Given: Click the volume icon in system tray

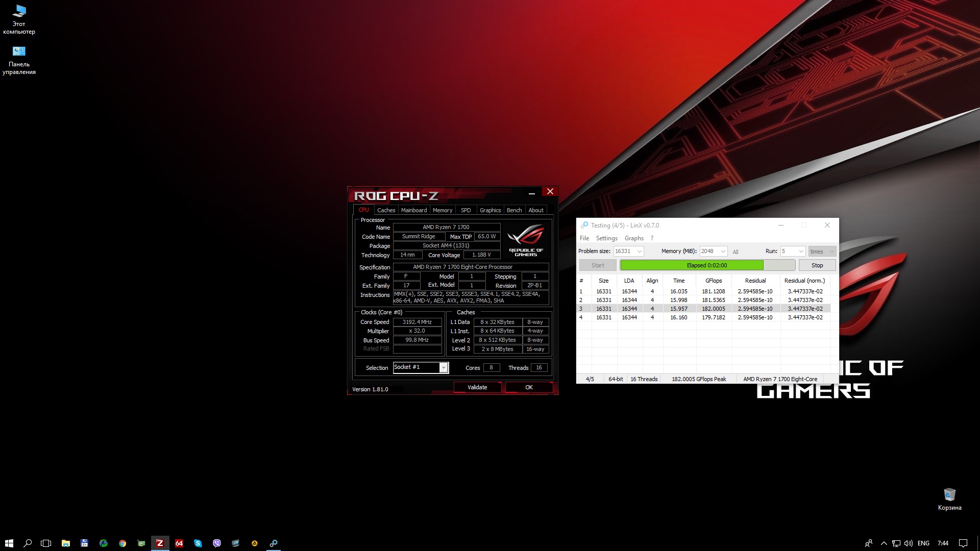Looking at the screenshot, I should point(909,543).
